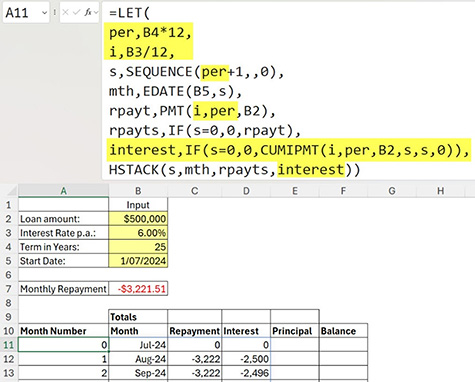Select row 1 header
The width and height of the screenshot is (475, 382).
click(x=9, y=205)
